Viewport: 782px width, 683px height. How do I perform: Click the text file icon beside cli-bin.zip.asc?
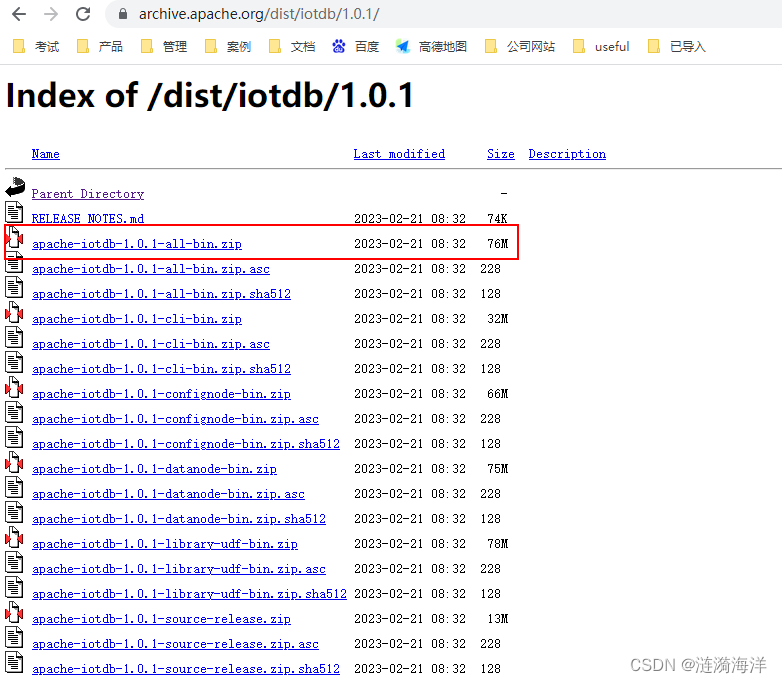(x=14, y=337)
